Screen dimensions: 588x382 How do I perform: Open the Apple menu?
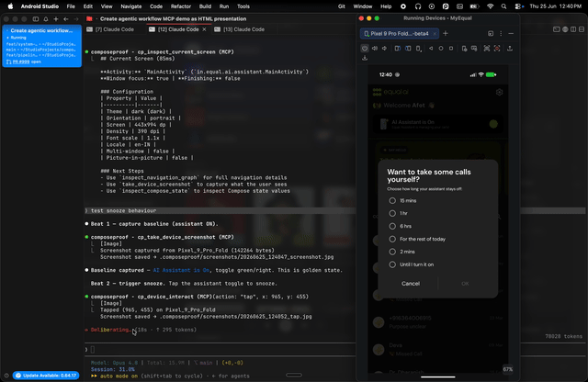[x=10, y=6]
